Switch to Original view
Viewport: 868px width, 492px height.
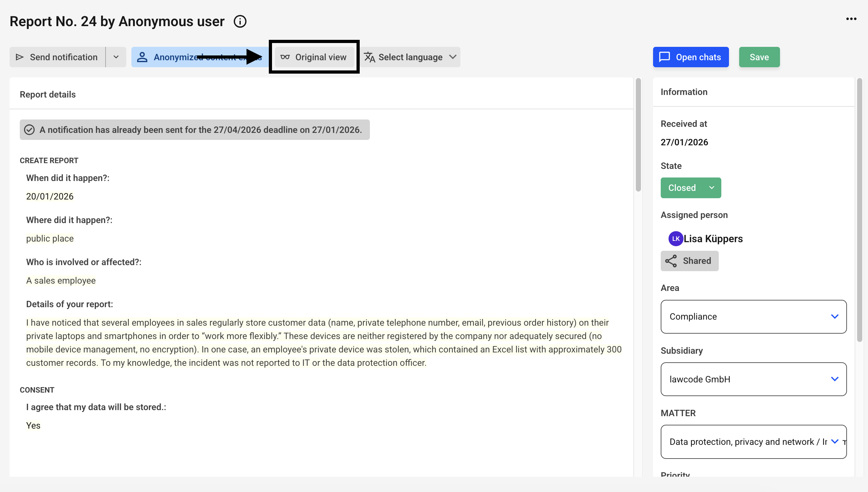pyautogui.click(x=320, y=57)
